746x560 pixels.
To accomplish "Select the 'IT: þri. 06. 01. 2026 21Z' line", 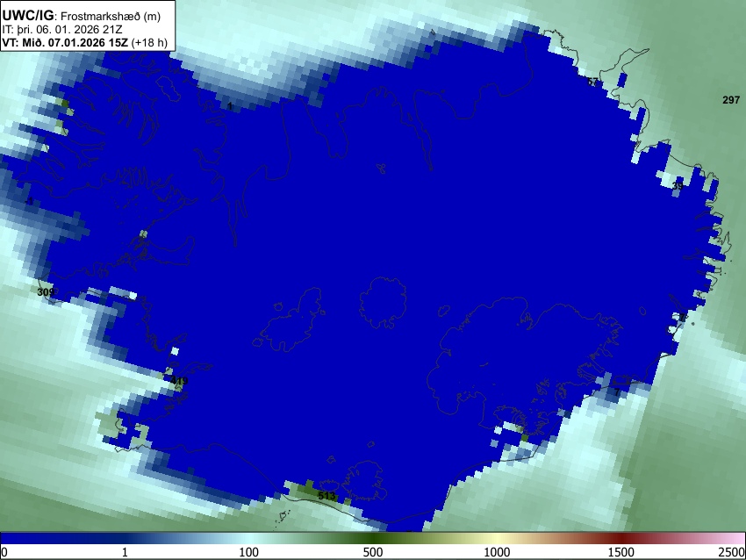I will (x=61, y=30).
